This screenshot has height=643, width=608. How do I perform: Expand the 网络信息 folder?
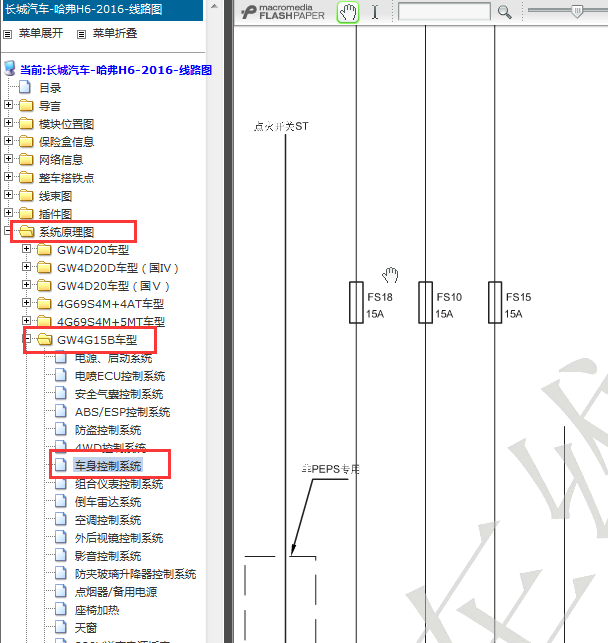(8, 159)
